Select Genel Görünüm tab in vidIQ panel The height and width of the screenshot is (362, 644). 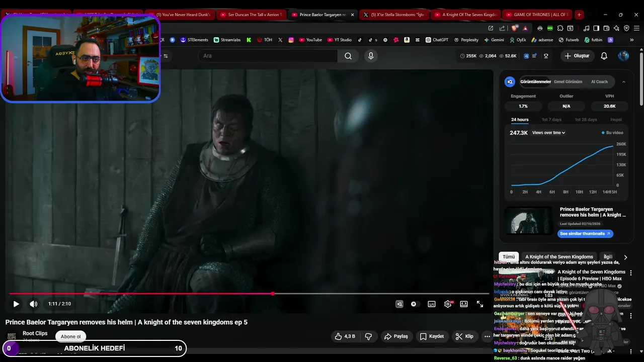click(568, 81)
